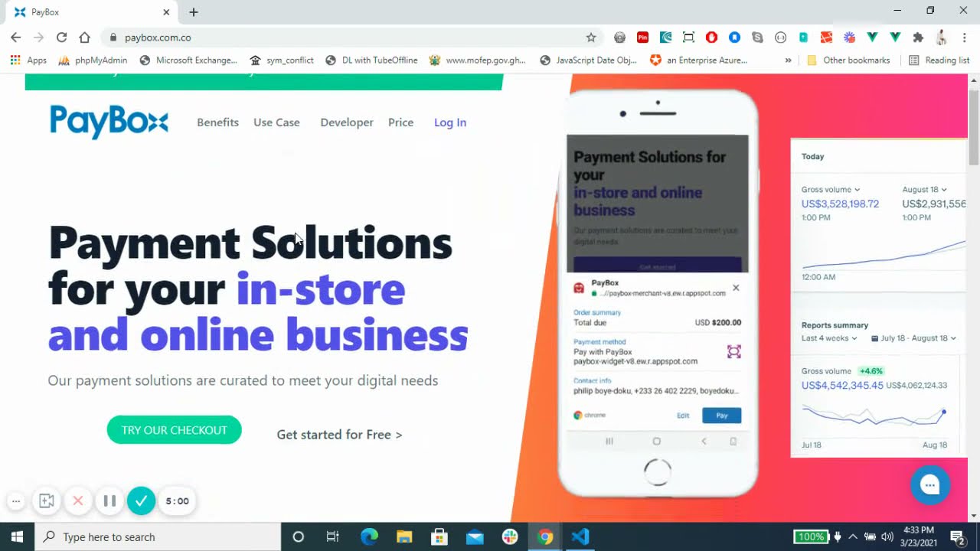This screenshot has width=980, height=551.
Task: Click the gear extension icon
Action: [x=619, y=37]
